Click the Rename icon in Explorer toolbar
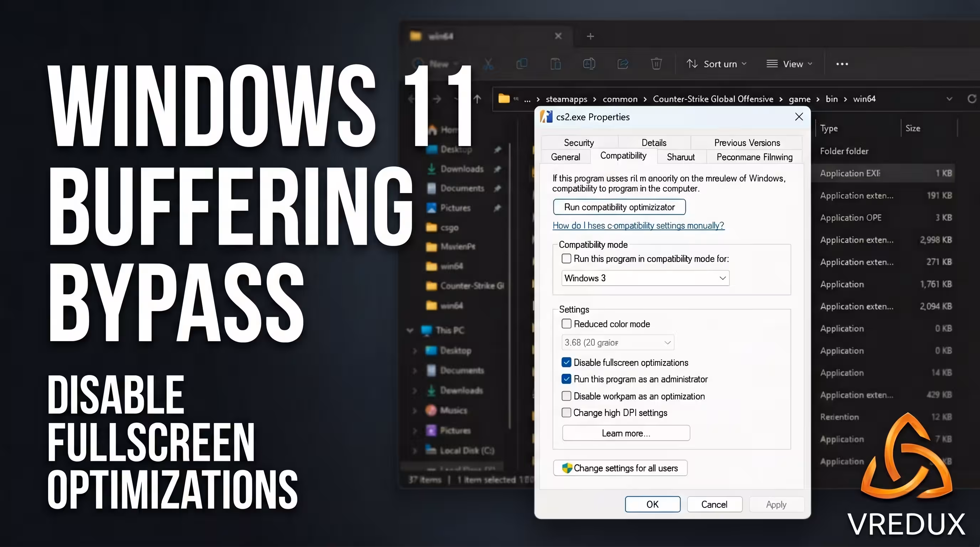 coord(589,63)
